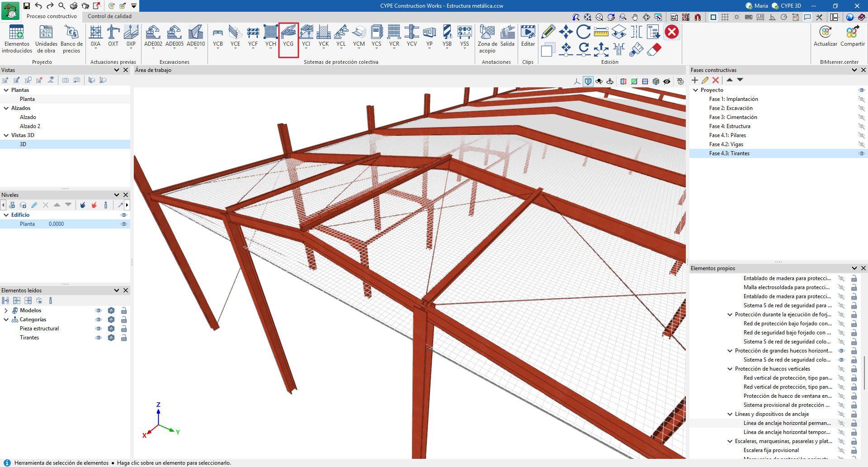Open the Editar clips tool

528,36
